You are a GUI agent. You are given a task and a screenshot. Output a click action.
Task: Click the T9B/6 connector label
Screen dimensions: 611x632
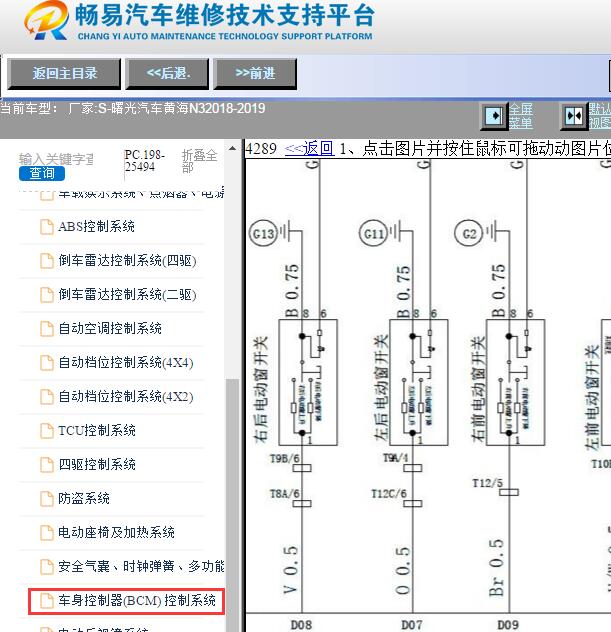click(x=285, y=459)
